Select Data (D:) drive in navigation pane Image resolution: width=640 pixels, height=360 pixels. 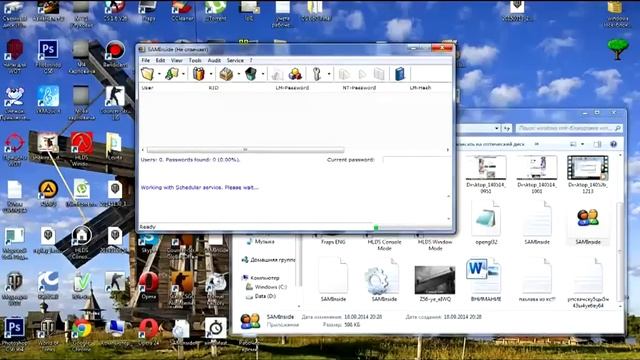[x=265, y=296]
